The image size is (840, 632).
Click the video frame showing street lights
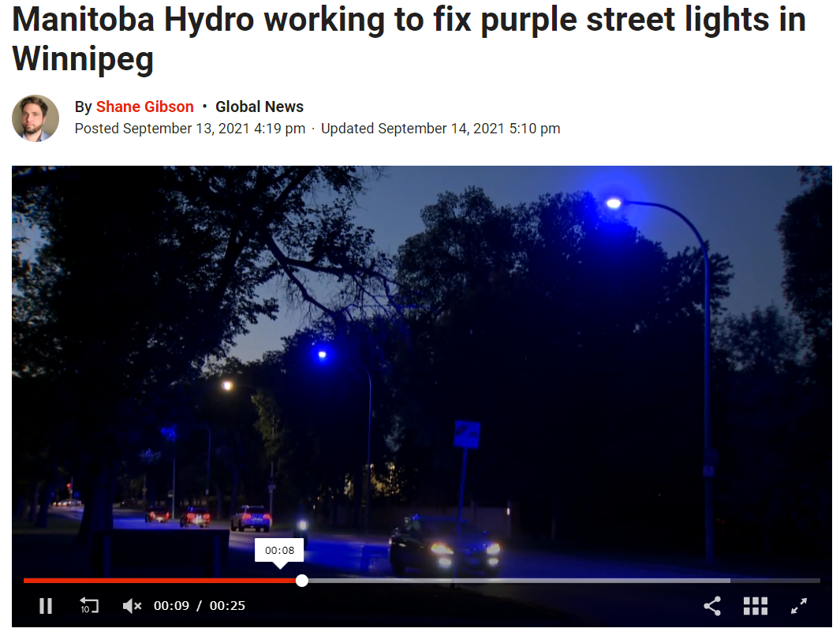[x=422, y=370]
